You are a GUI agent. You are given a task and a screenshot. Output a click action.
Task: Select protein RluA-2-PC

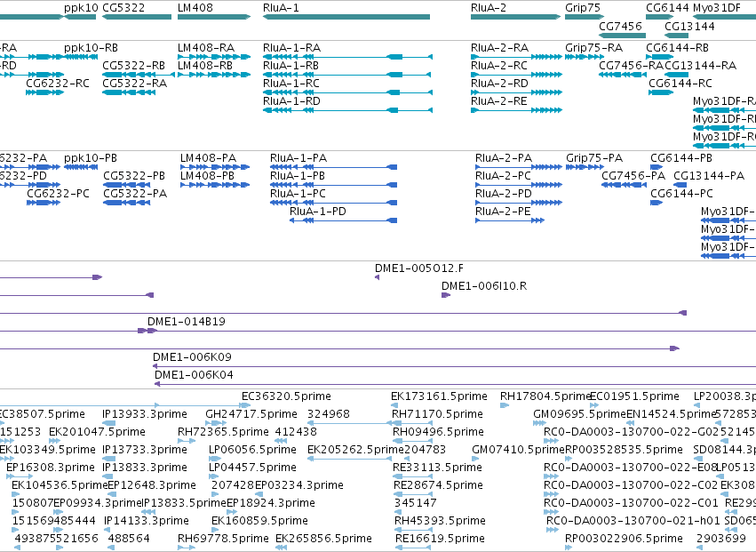pos(504,176)
